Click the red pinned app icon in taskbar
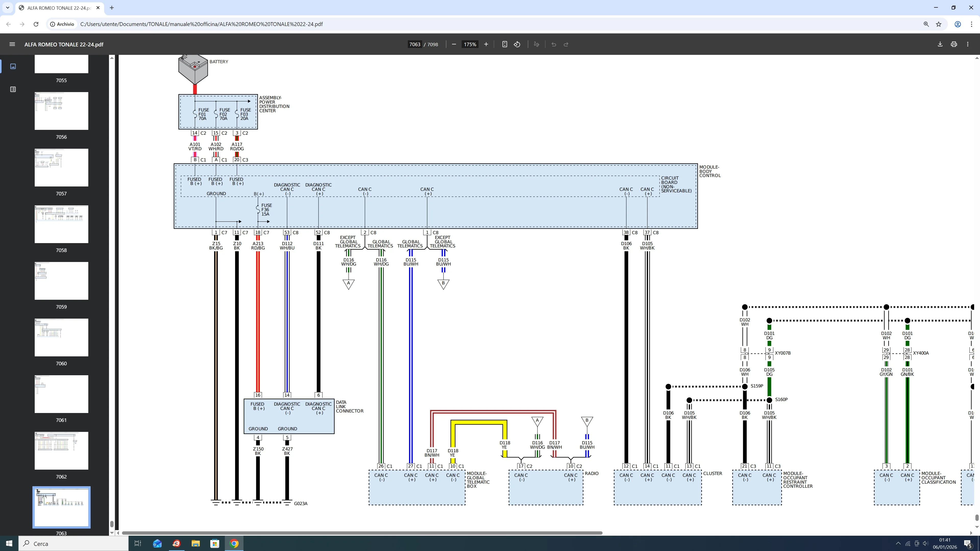 coord(176,543)
